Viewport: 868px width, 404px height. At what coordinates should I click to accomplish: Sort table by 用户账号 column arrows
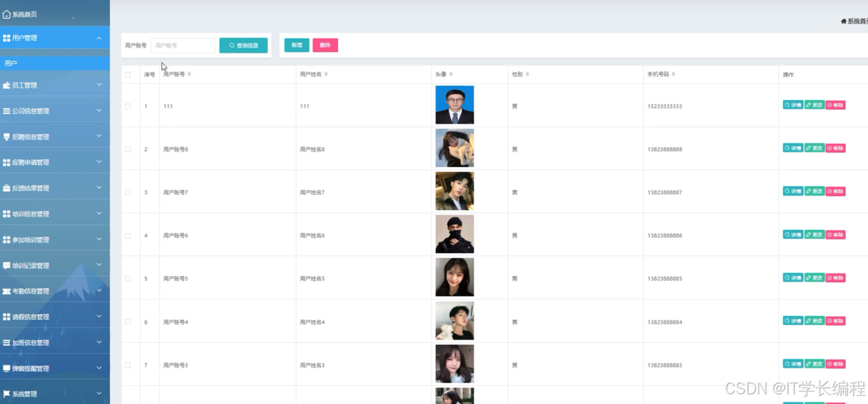pos(189,74)
